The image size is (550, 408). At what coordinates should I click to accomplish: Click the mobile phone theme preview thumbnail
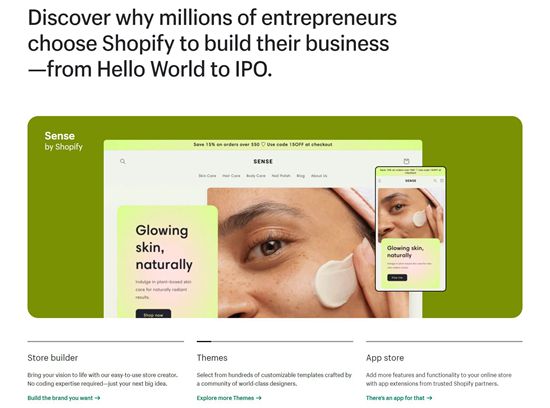(x=410, y=229)
